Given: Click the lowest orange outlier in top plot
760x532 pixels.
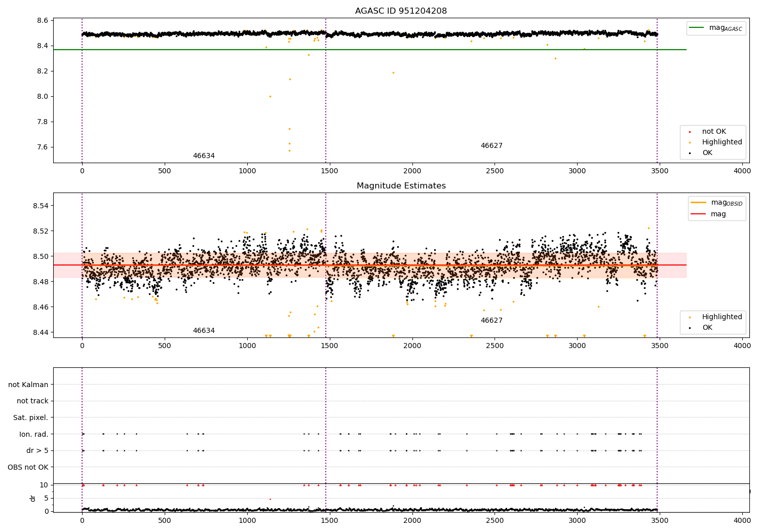Looking at the screenshot, I should [x=289, y=150].
